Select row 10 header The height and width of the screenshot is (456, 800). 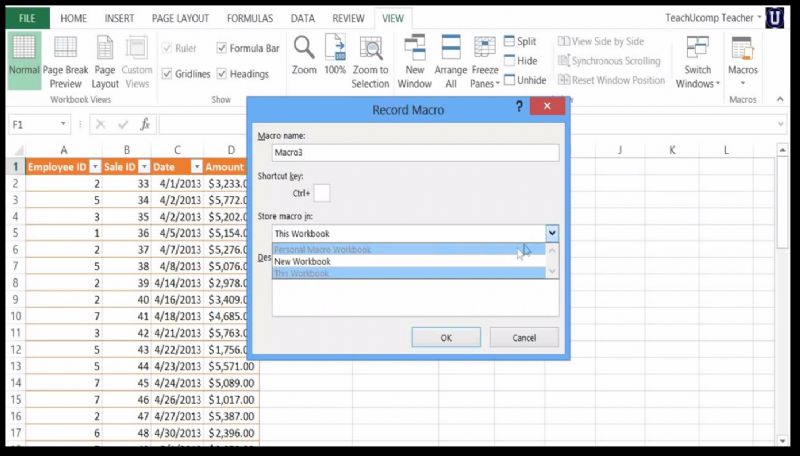pyautogui.click(x=16, y=316)
